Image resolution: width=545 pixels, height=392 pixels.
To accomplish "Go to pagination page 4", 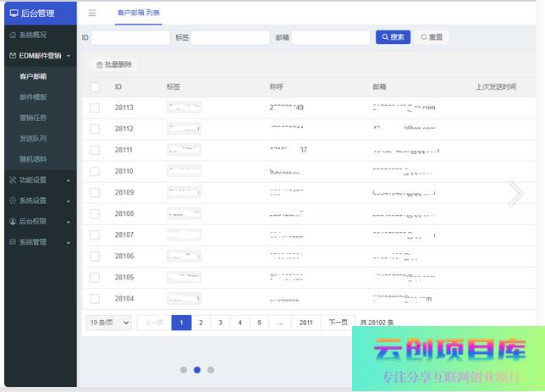I will (x=239, y=323).
